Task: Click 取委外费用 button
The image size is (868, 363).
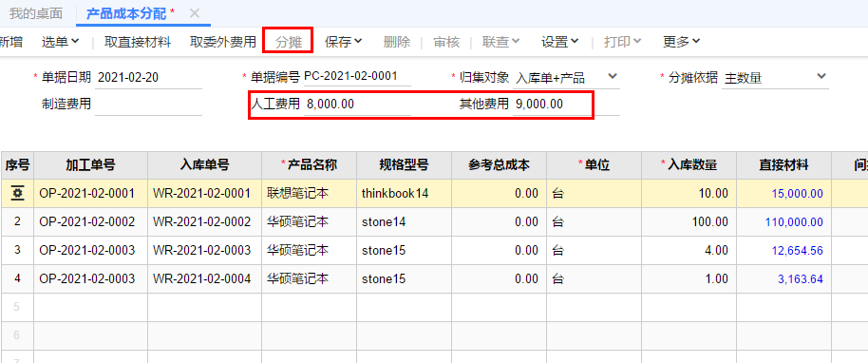Action: pos(223,42)
